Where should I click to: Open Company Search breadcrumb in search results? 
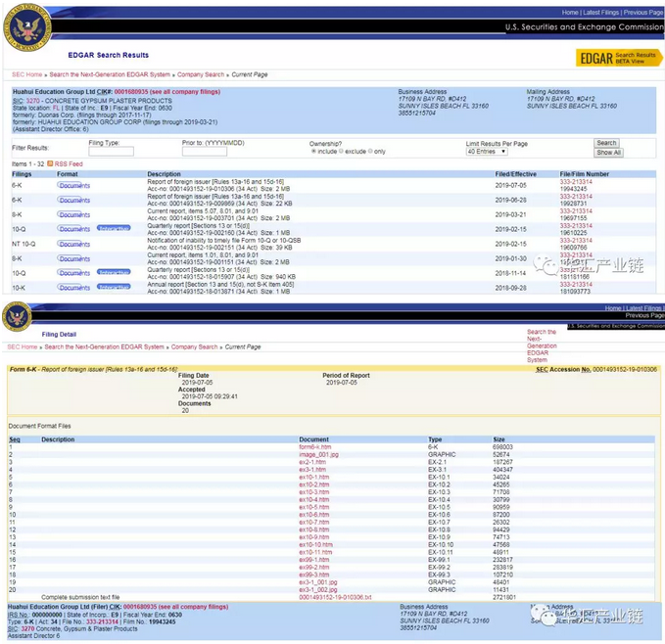pyautogui.click(x=201, y=74)
